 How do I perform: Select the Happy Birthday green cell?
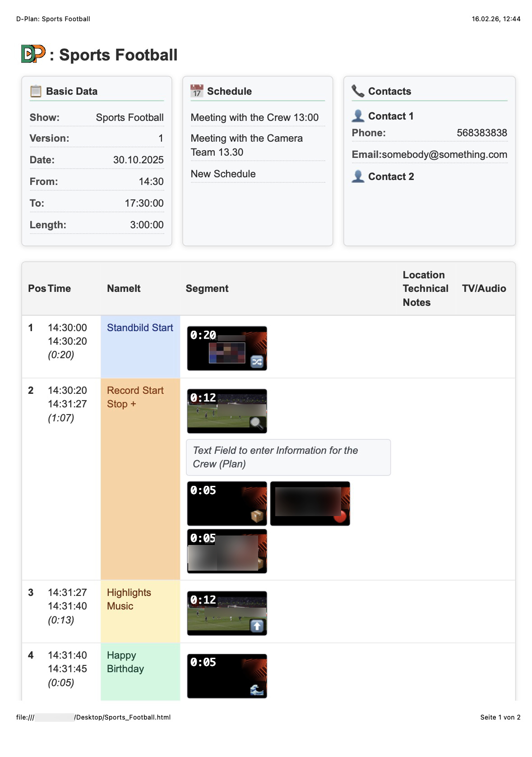[140, 672]
